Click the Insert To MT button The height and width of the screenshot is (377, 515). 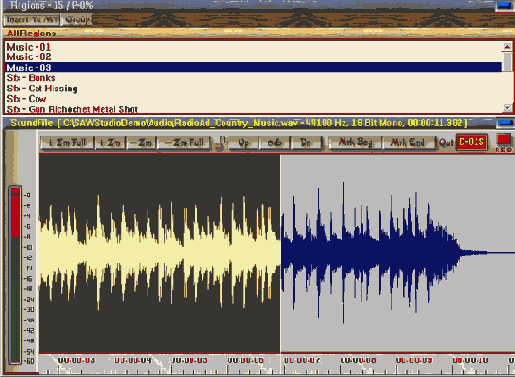pos(32,20)
